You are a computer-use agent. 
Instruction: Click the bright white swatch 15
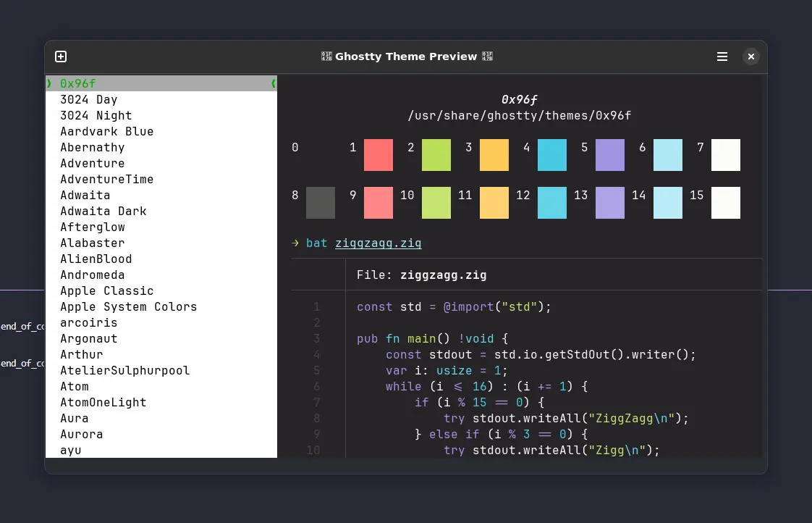point(726,203)
